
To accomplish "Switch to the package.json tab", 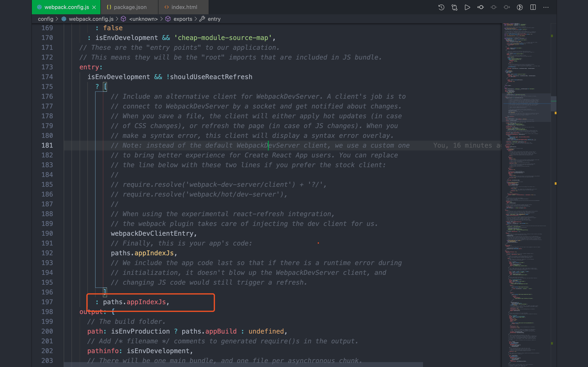I will coord(130,7).
